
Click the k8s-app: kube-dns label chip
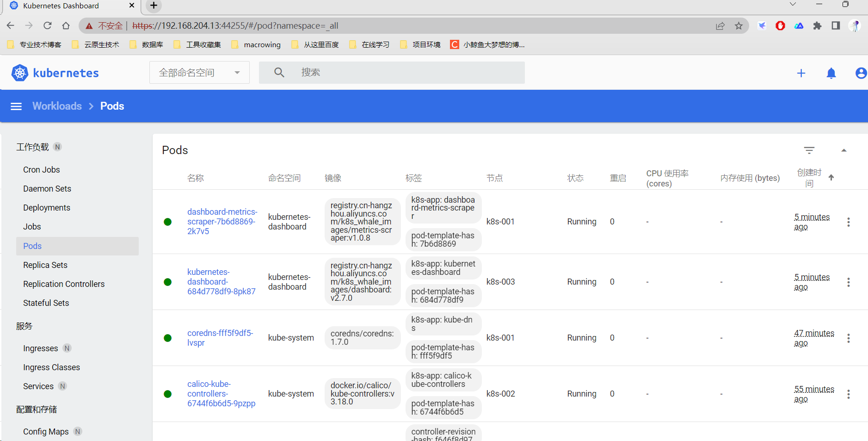click(443, 323)
